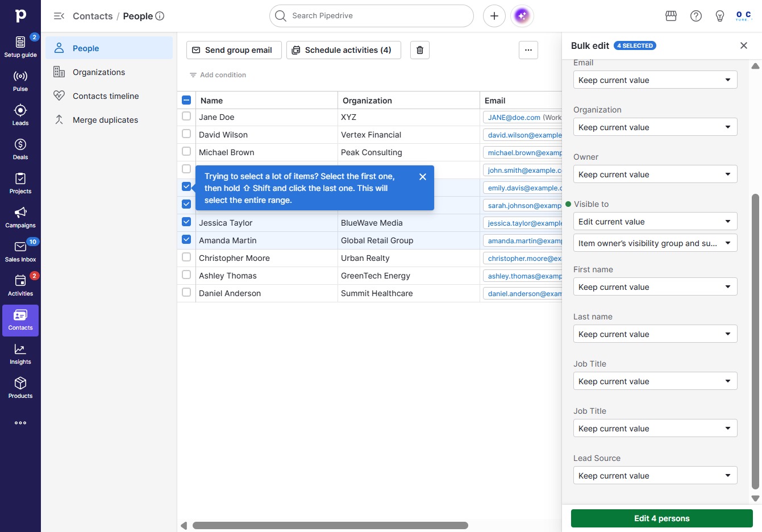Open the Last name bulk edit dropdown
This screenshot has height=532, width=762.
pos(655,334)
